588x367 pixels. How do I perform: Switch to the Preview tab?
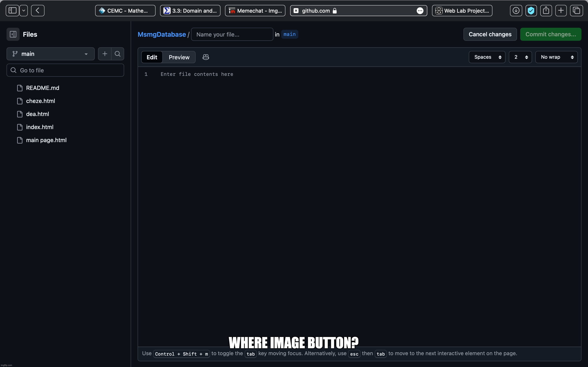click(179, 57)
